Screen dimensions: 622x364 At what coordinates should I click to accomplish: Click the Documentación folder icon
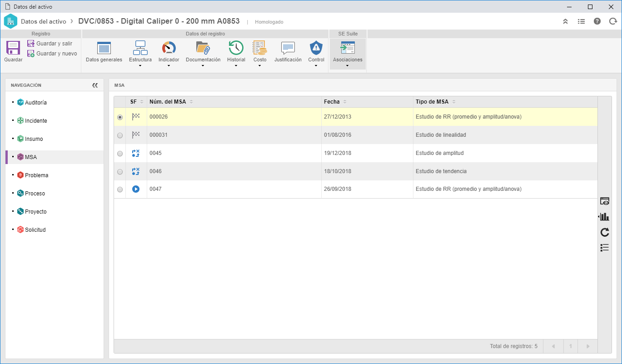pos(203,47)
